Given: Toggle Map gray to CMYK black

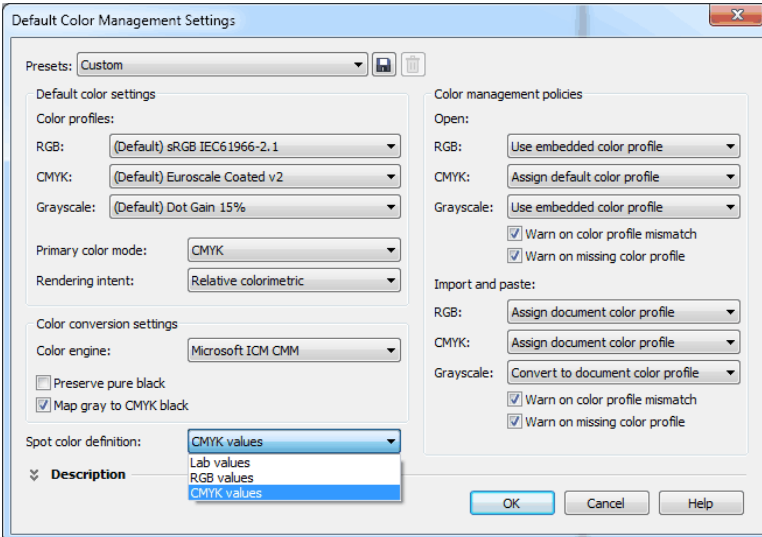Looking at the screenshot, I should point(43,405).
